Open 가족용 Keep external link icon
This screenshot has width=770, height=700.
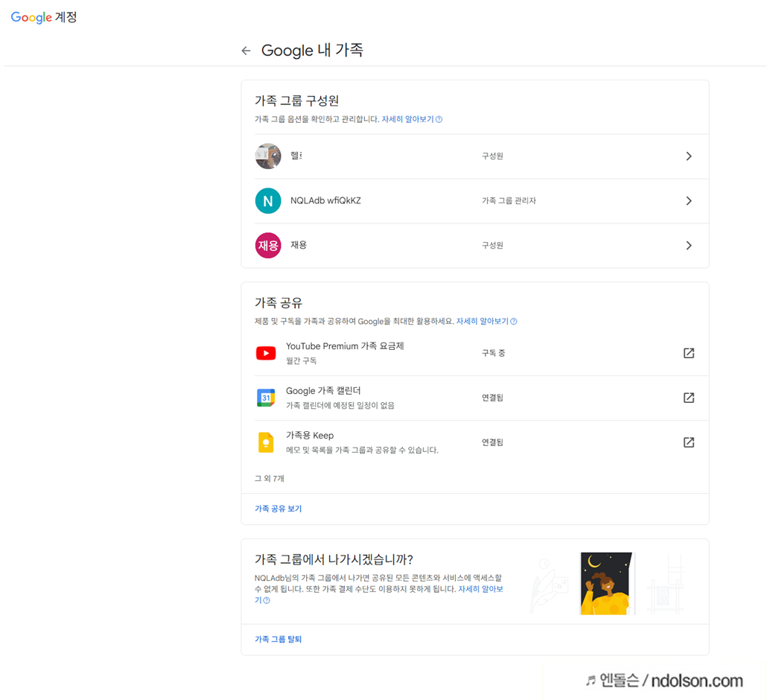689,442
